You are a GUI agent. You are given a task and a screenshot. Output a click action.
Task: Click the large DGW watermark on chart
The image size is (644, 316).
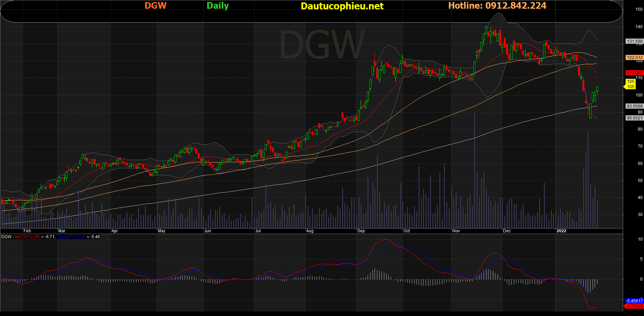click(321, 45)
